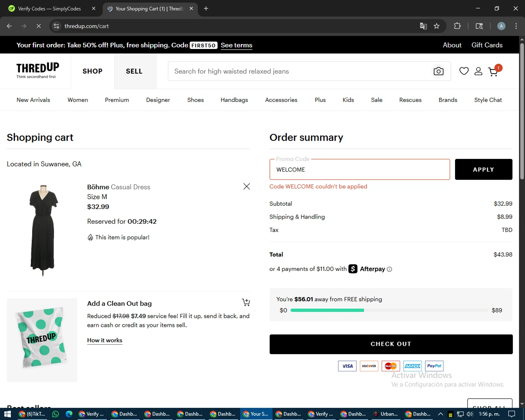Open the Handbags category

(x=234, y=100)
